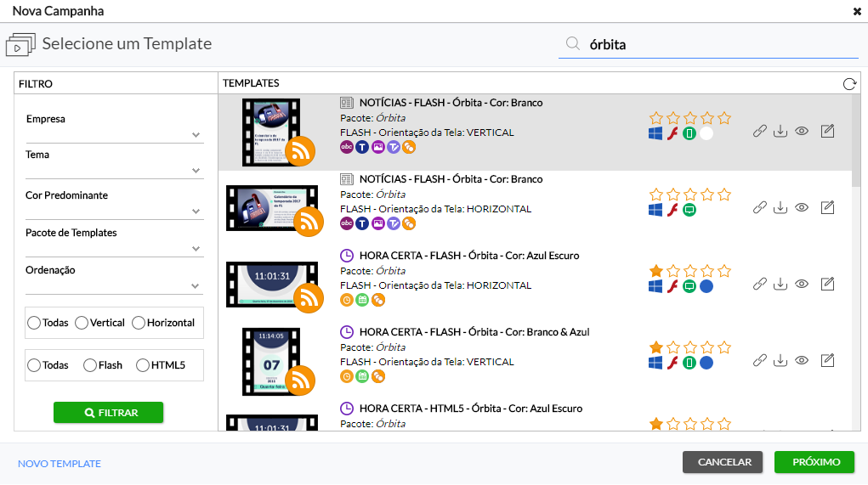The width and height of the screenshot is (868, 485).
Task: Click the NOVO TEMPLATE link
Action: (60, 464)
